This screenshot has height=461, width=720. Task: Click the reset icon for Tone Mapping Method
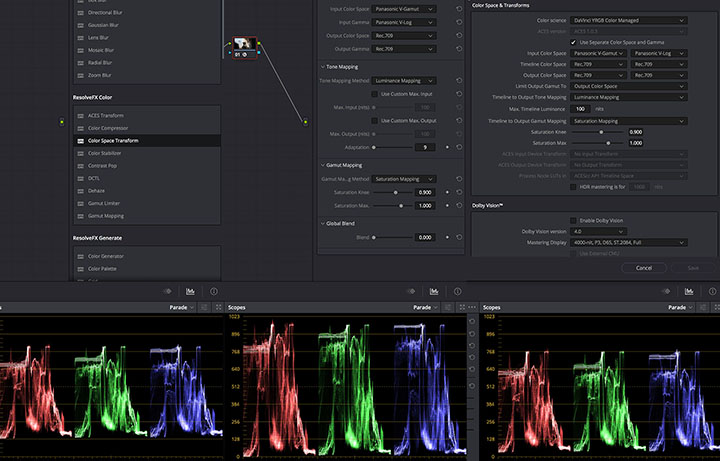pos(458,80)
